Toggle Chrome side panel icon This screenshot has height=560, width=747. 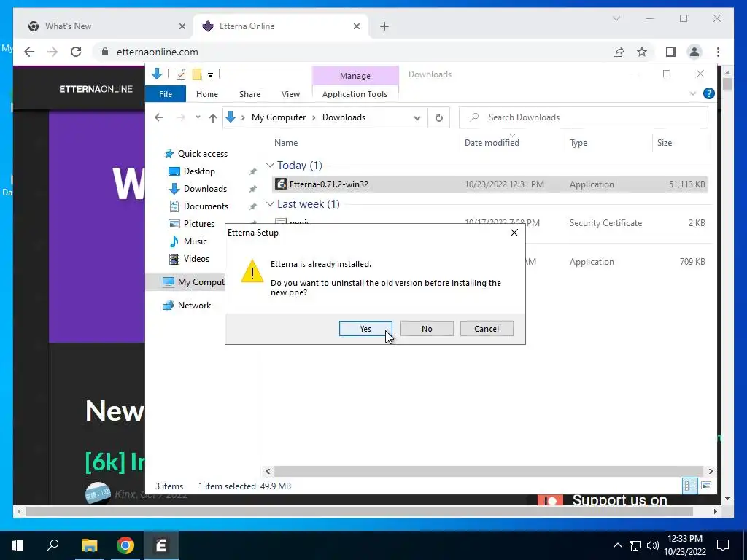[x=671, y=52]
